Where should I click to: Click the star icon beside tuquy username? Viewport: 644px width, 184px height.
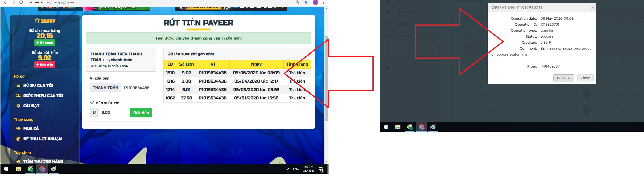click(x=37, y=20)
